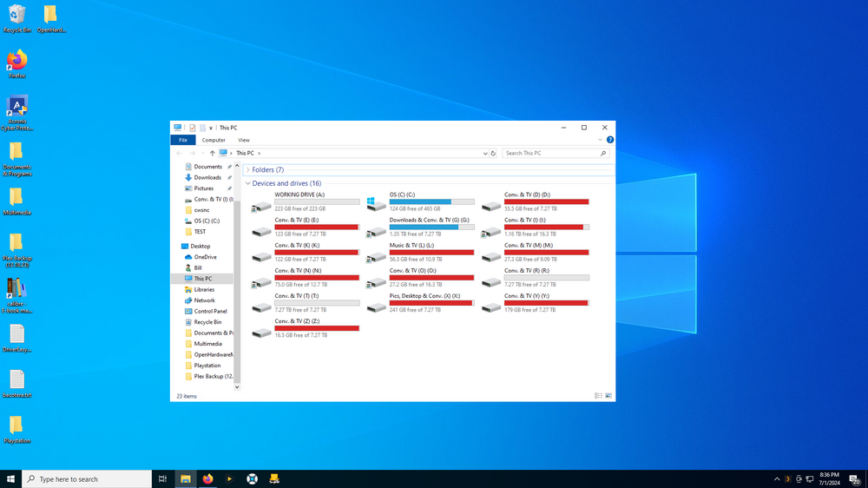
Task: Select Conv. & TV (R) (R:) drive
Action: [x=536, y=278]
